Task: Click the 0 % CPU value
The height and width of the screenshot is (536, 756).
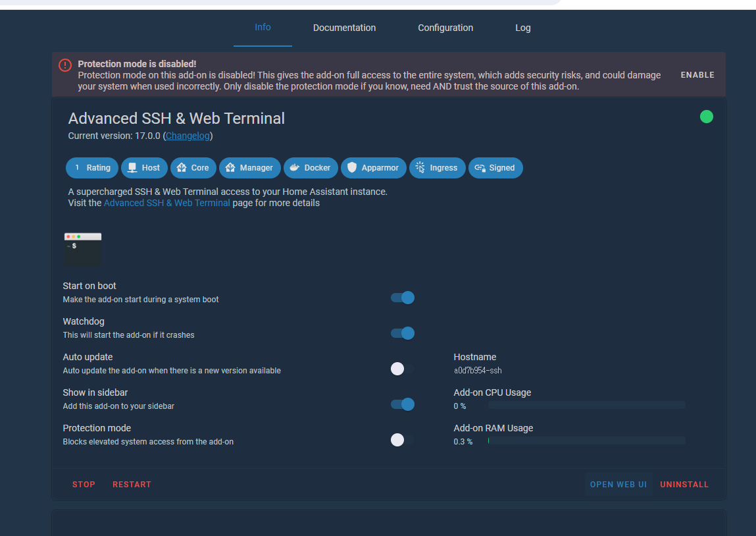Action: [x=459, y=406]
